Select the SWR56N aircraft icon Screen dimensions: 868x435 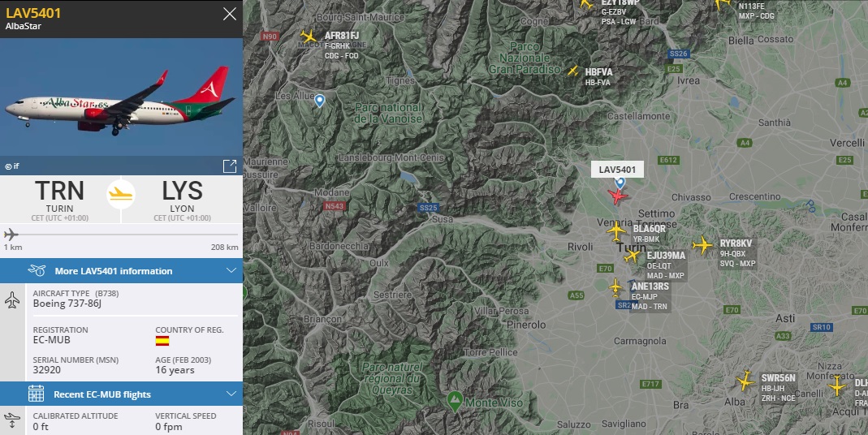[745, 381]
